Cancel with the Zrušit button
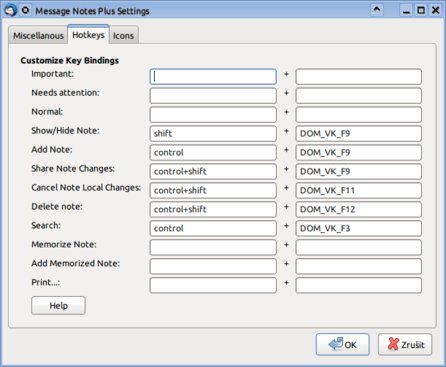 point(405,344)
